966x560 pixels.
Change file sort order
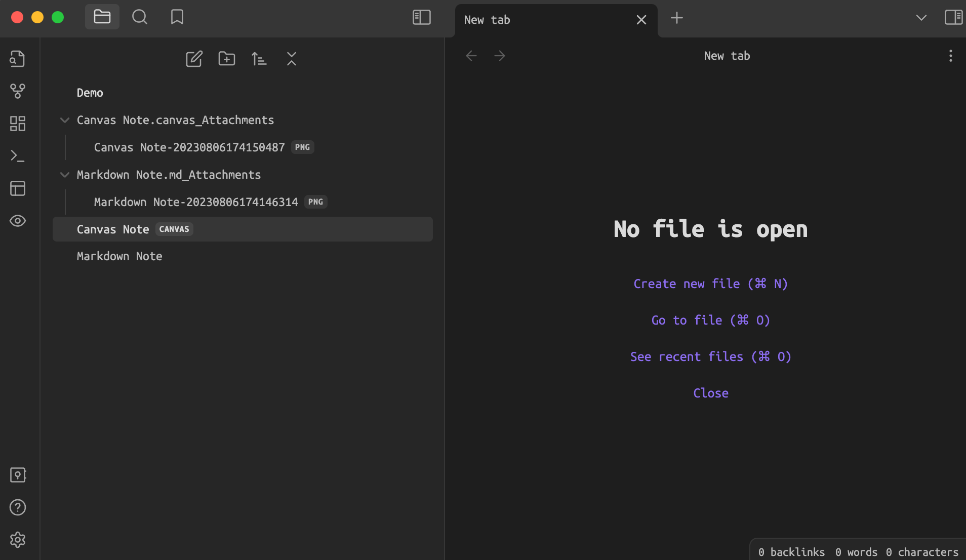click(x=259, y=59)
